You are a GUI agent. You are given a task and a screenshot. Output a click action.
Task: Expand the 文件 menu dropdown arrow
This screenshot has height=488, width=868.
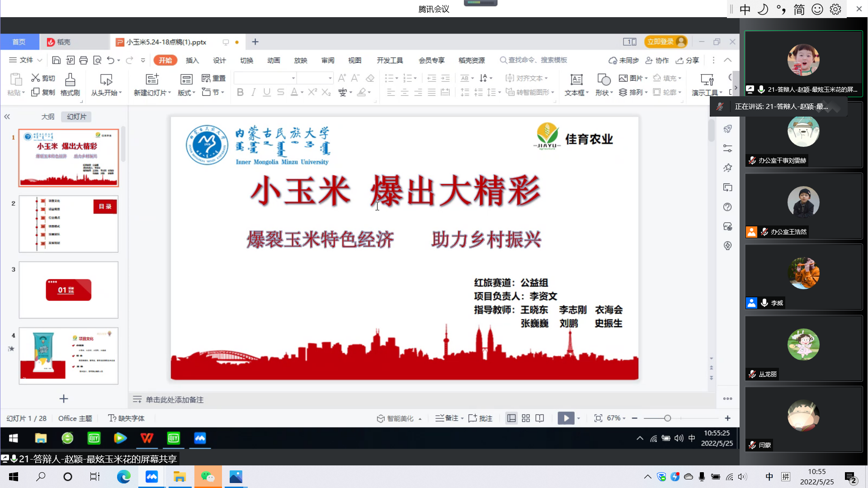coord(40,60)
